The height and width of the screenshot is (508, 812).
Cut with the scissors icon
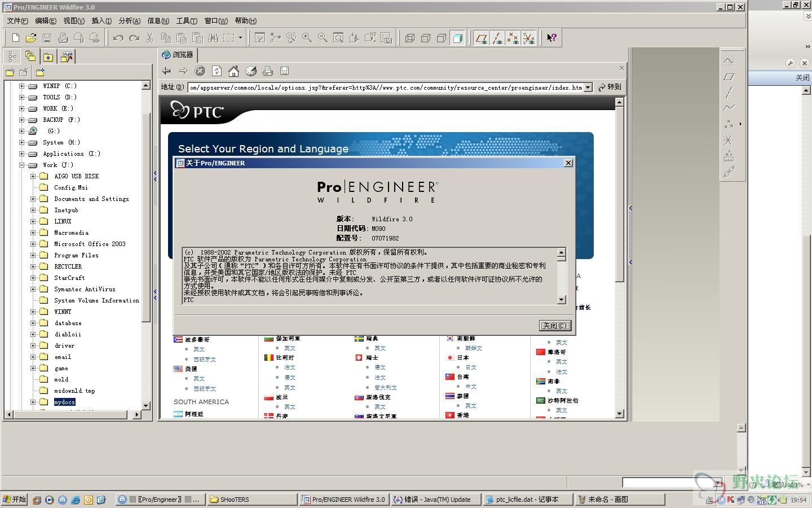click(150, 38)
